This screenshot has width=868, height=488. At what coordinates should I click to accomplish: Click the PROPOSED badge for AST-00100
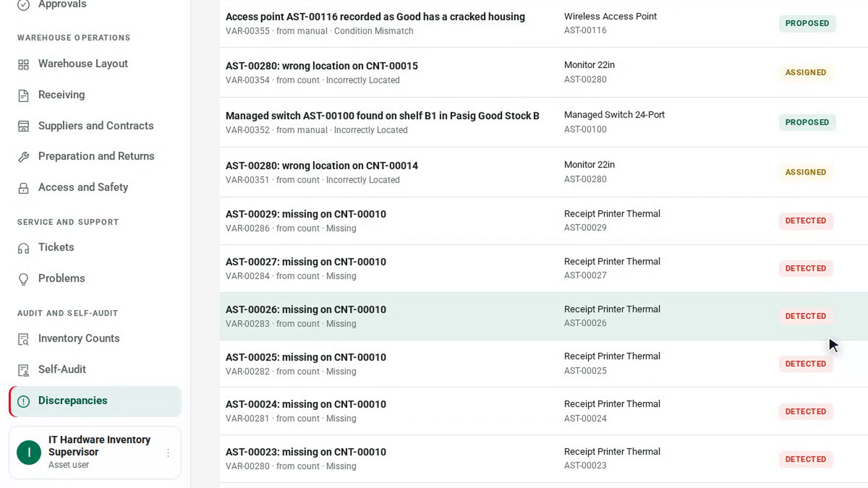click(807, 122)
